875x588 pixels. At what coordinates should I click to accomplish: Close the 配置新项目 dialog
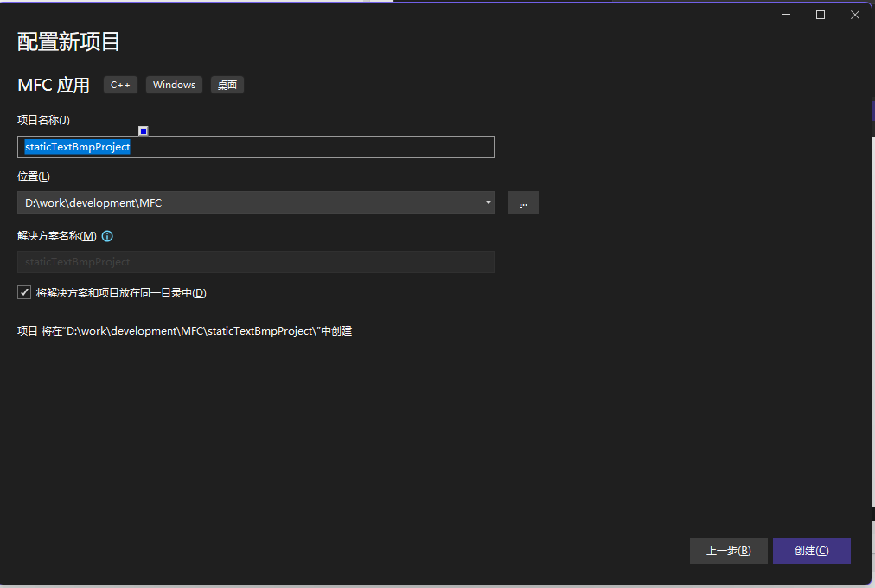coord(854,15)
